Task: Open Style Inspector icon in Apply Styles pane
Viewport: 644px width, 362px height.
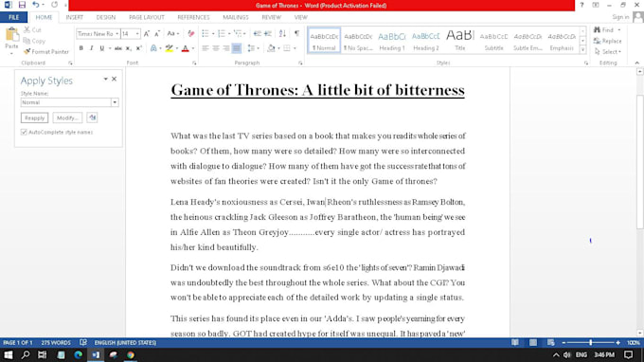Action: (92, 118)
